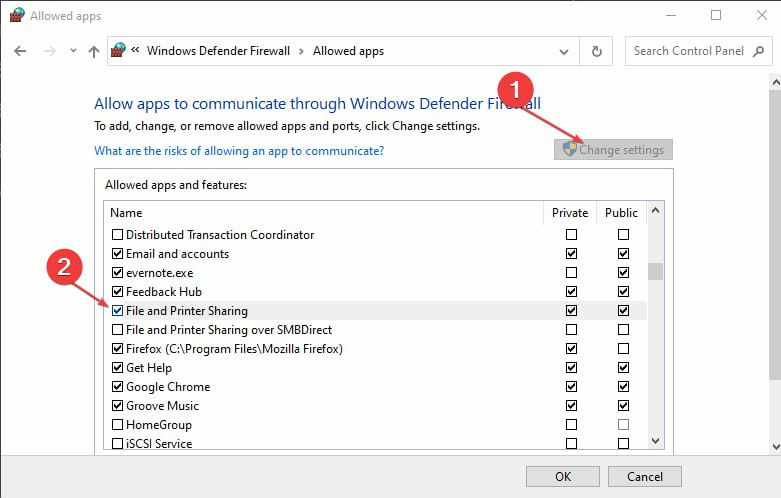
Task: Open the risks of allowing an app link
Action: (x=238, y=151)
